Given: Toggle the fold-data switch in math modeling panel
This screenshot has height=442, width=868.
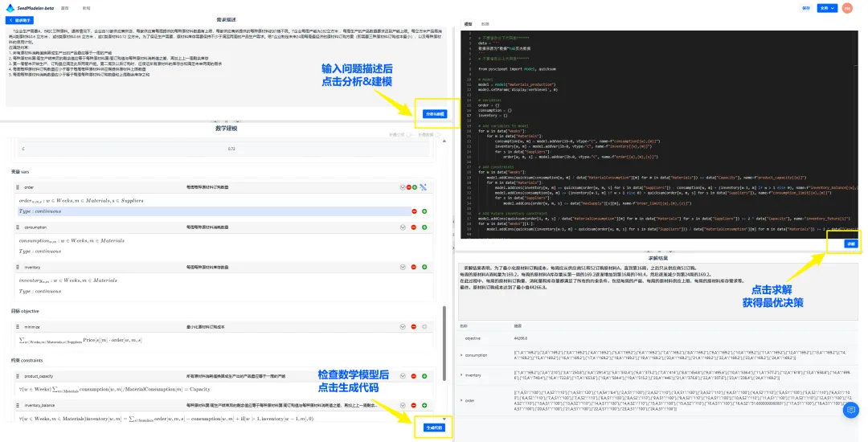Looking at the screenshot, I should coord(438,135).
